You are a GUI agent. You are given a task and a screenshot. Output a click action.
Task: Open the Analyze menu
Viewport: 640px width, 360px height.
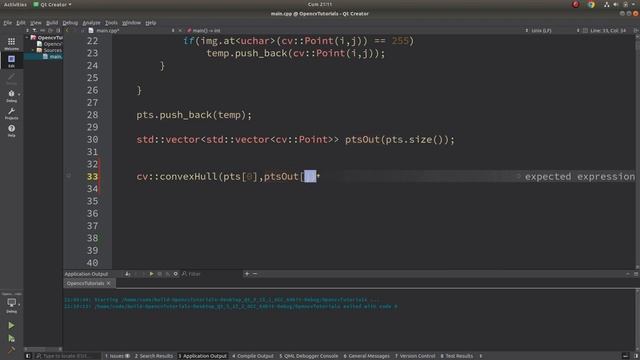(91, 23)
